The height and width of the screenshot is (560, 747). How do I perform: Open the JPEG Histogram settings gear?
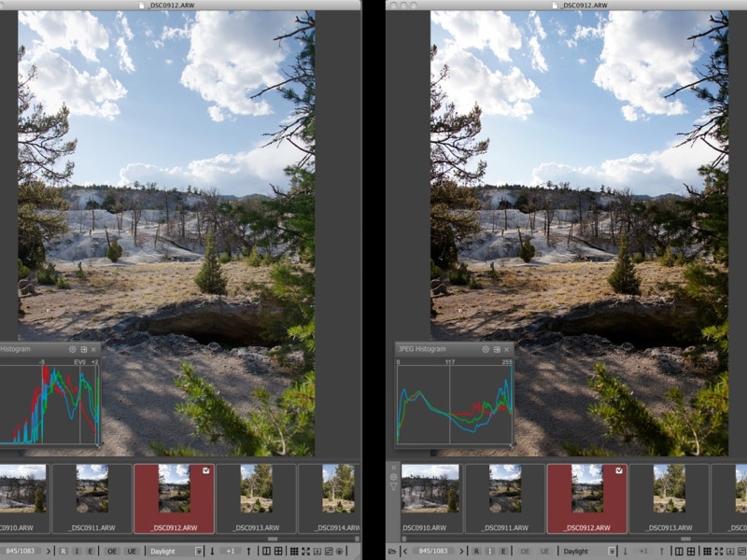pos(486,349)
